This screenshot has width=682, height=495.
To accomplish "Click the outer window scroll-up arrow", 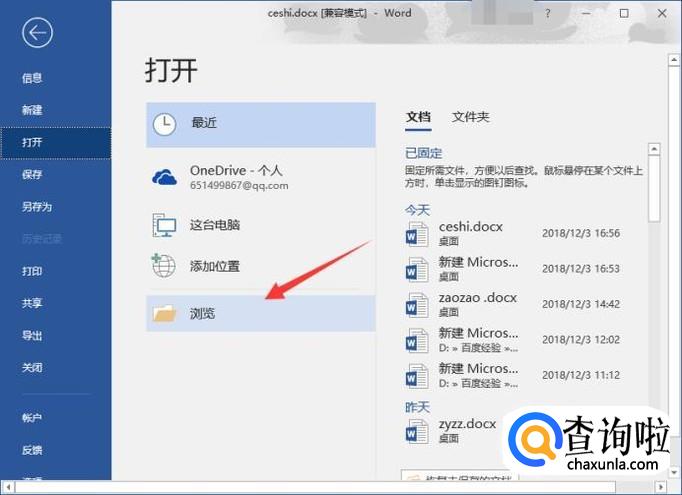I will 674,60.
